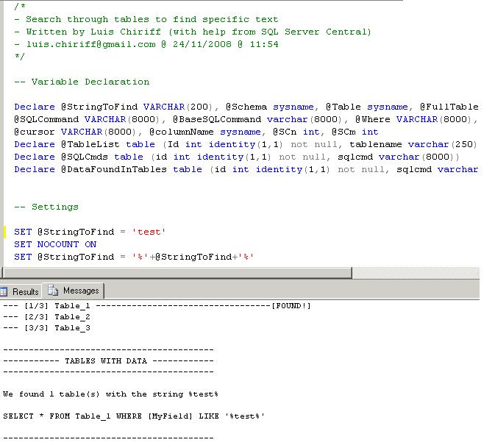
Task: Click the horizontal scrollbar thumb in editor
Action: pos(177,273)
